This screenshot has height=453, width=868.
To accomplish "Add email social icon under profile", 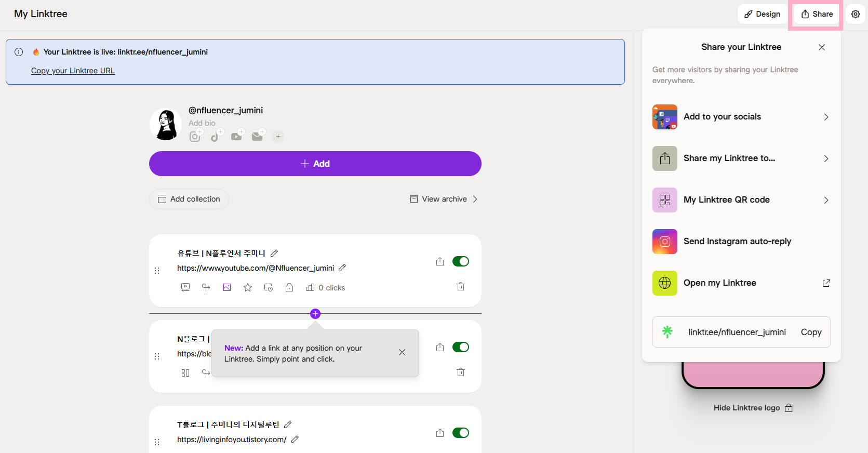I will click(x=257, y=136).
